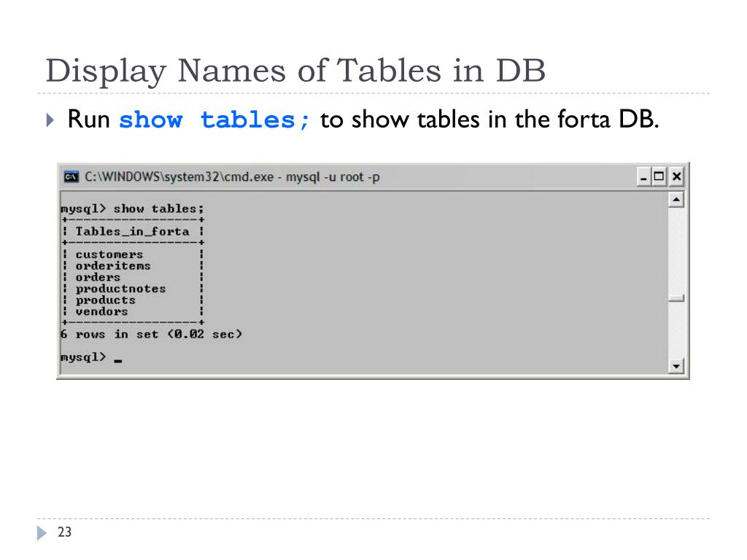
Task: Select the 'orderitems' table row
Action: [x=113, y=265]
